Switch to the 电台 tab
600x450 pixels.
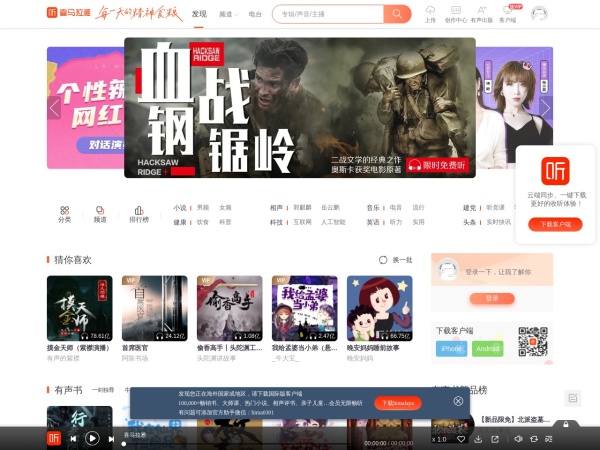(255, 15)
